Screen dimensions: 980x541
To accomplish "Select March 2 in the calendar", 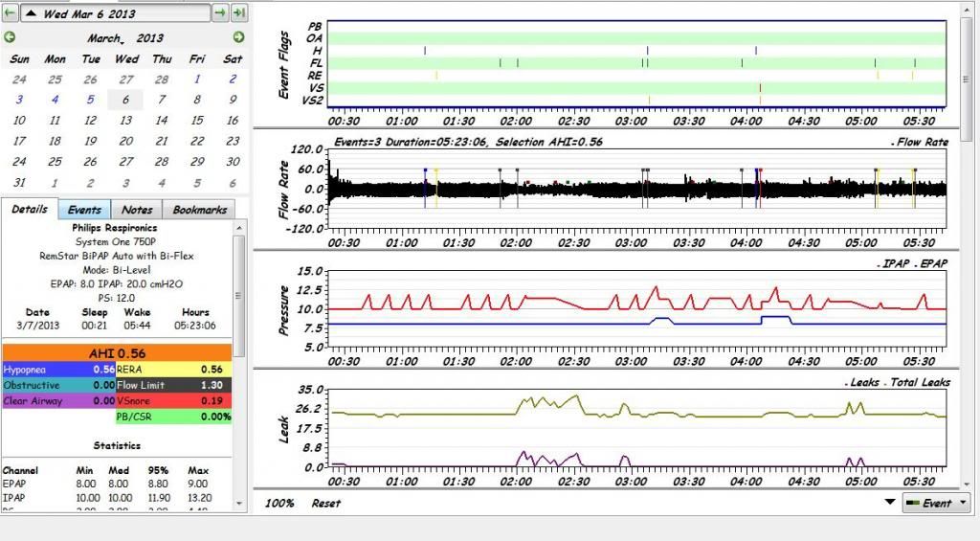I will (x=233, y=79).
